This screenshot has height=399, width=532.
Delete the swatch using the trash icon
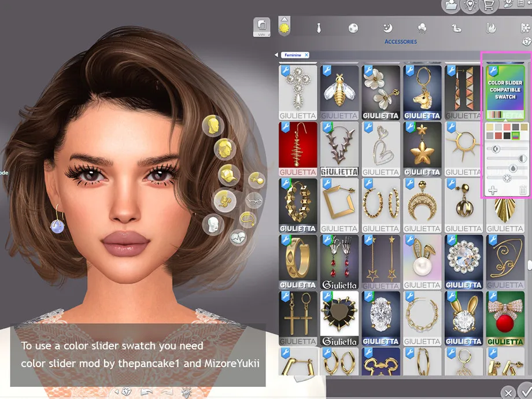point(523,190)
